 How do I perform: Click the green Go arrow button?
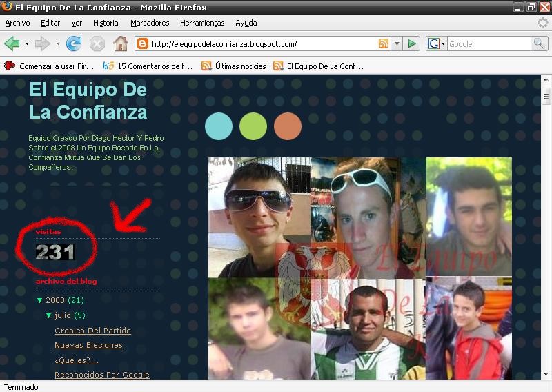(x=411, y=44)
